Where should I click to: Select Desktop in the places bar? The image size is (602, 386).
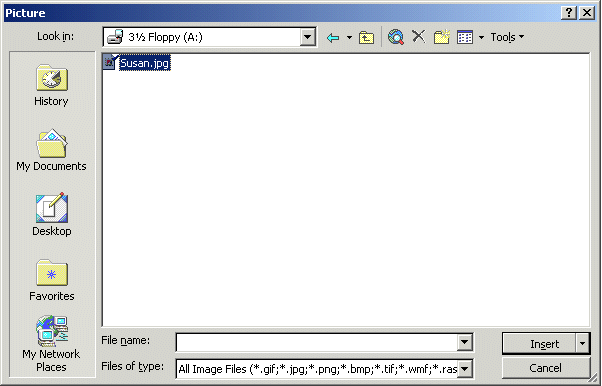(x=51, y=215)
